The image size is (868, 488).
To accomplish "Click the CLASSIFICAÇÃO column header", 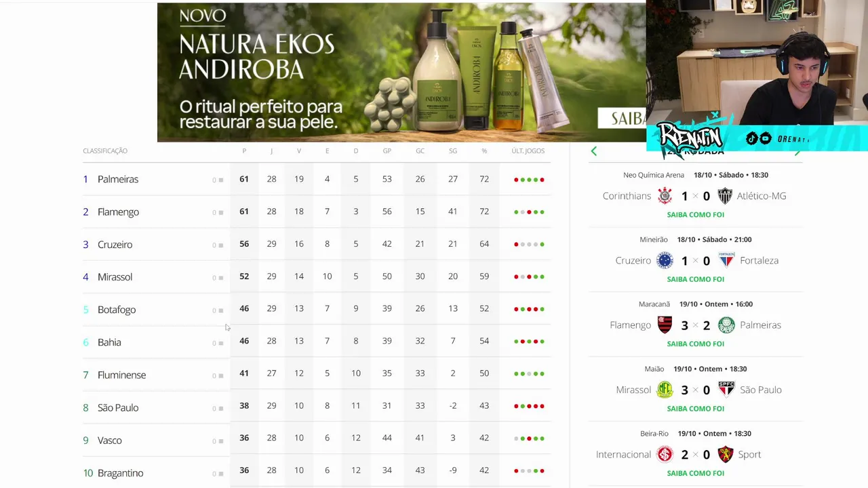I will pyautogui.click(x=105, y=150).
